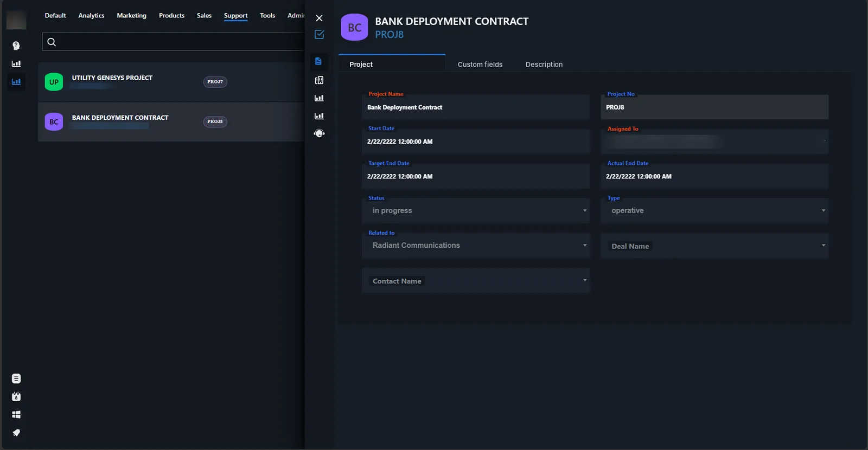
Task: Select the blue document icon in panel strip
Action: tap(318, 61)
